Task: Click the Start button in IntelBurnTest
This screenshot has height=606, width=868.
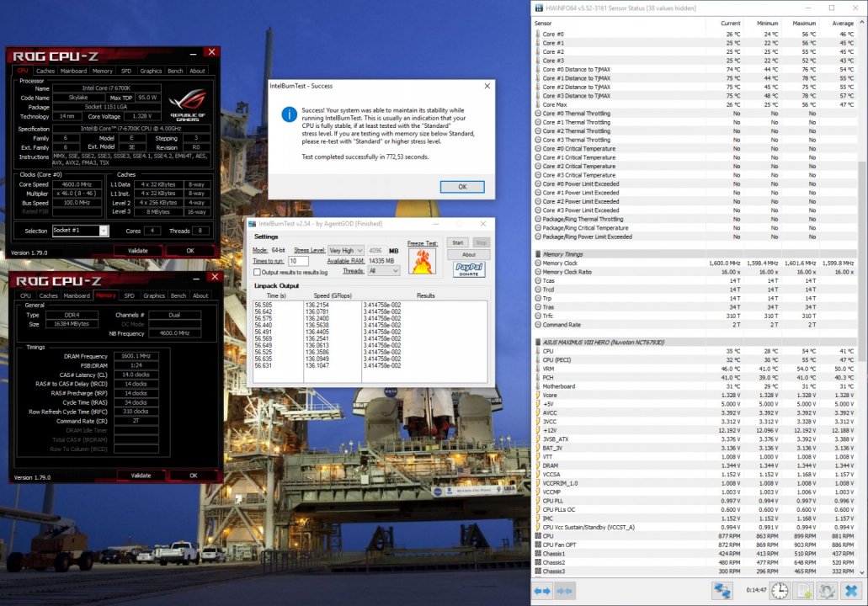Action: pos(458,243)
